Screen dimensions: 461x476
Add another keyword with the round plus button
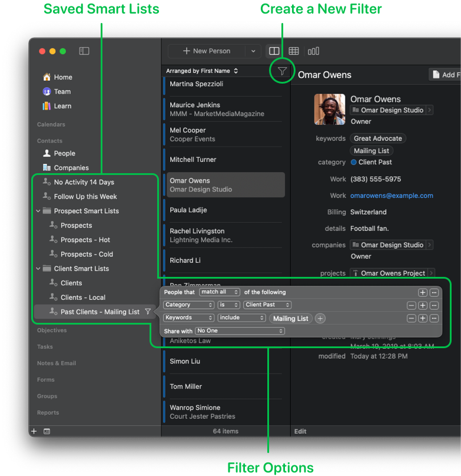click(x=320, y=318)
